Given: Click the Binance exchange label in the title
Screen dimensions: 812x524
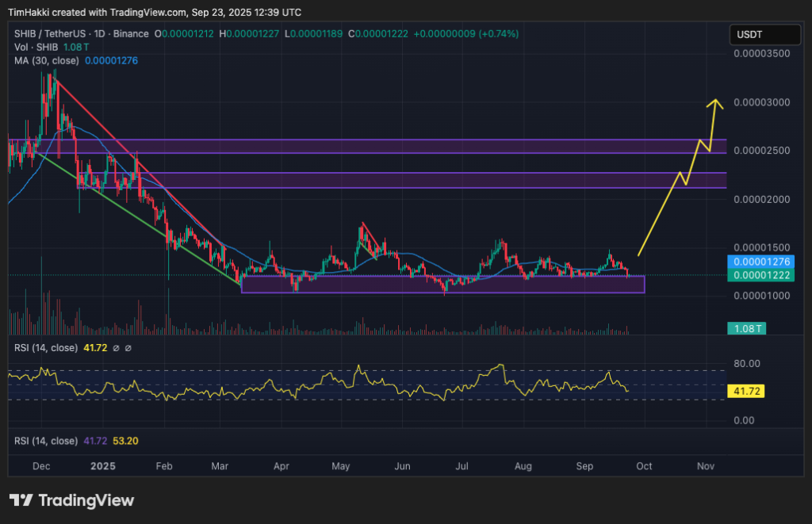Looking at the screenshot, I should [x=131, y=34].
